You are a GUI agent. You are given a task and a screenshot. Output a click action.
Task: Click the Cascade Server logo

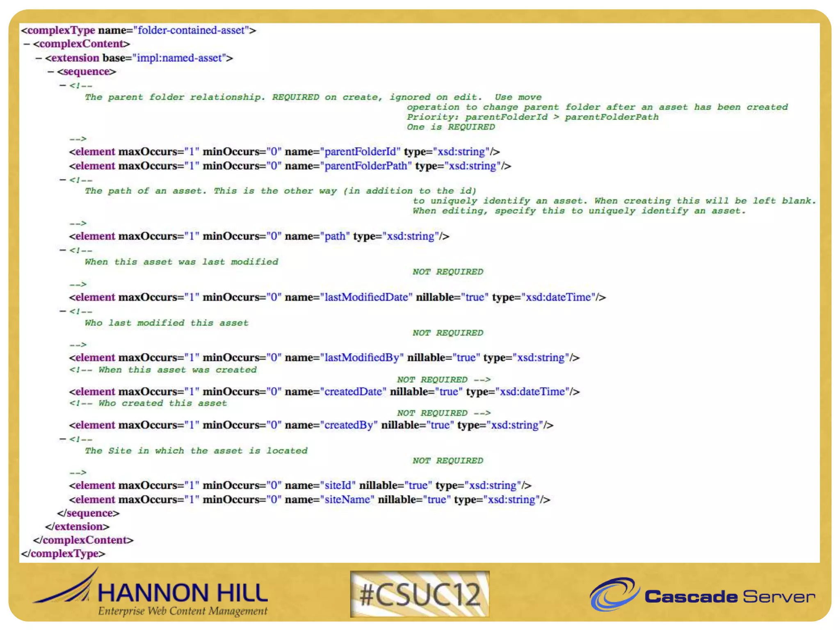click(x=702, y=595)
